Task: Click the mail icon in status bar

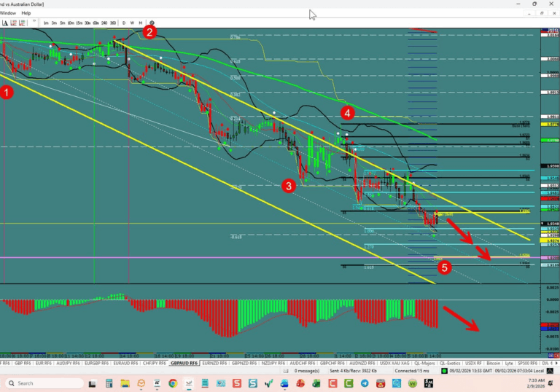Action: click(x=286, y=371)
